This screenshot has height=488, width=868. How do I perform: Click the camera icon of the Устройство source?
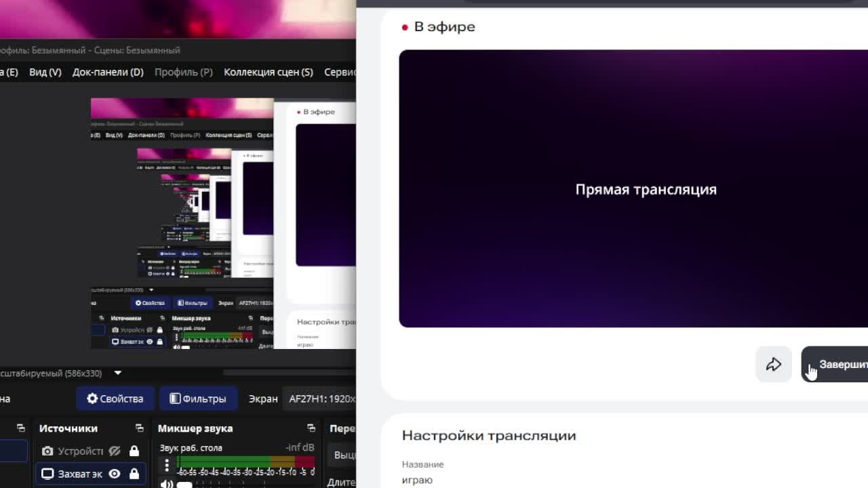47,451
